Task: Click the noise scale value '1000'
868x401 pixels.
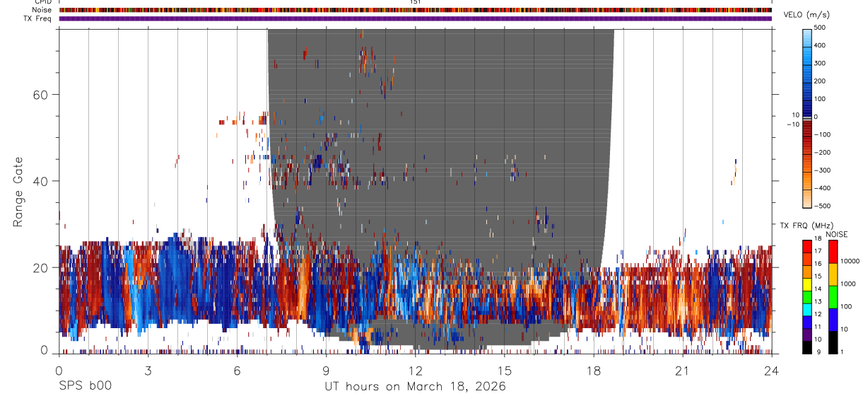Action: click(848, 284)
